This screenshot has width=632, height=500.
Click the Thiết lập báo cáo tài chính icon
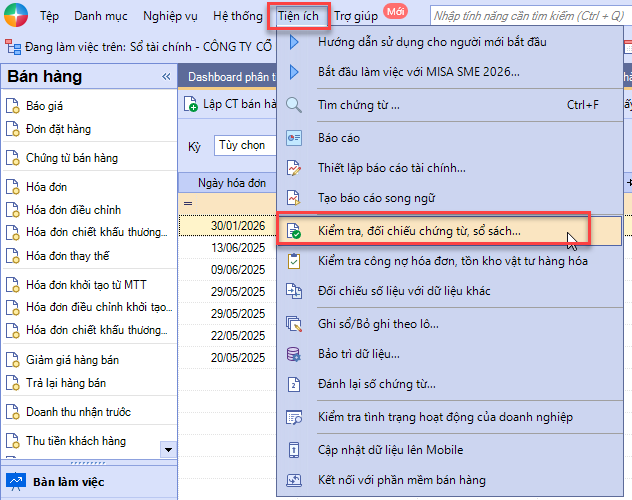(294, 169)
